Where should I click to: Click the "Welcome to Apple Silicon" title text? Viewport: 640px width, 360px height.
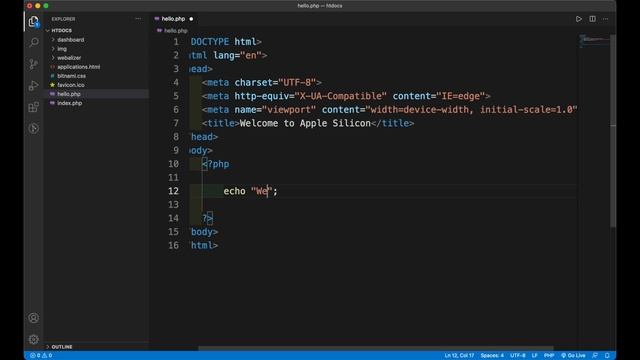(x=305, y=123)
